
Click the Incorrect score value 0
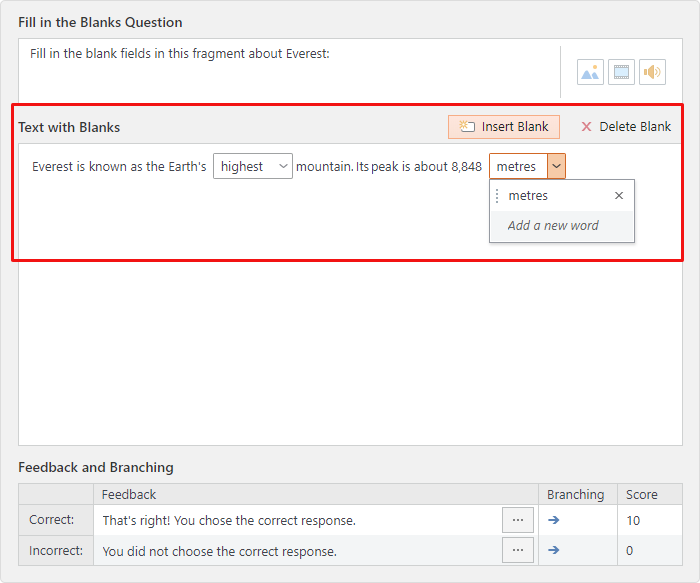[x=629, y=550]
